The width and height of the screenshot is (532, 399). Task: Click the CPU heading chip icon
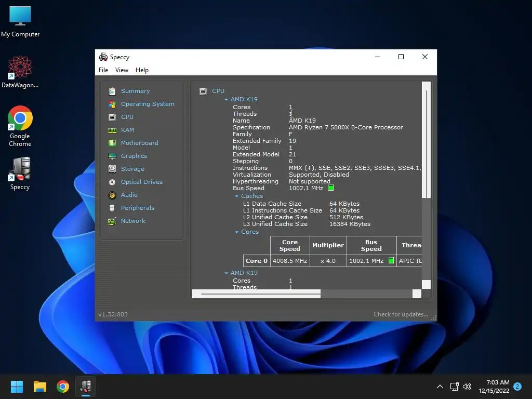tap(203, 91)
